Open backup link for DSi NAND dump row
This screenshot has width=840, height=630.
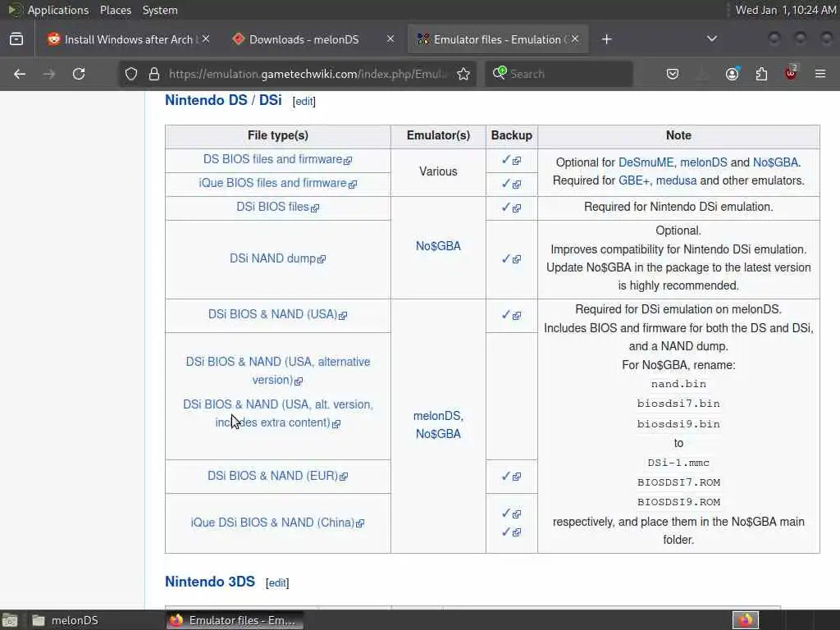coord(511,258)
